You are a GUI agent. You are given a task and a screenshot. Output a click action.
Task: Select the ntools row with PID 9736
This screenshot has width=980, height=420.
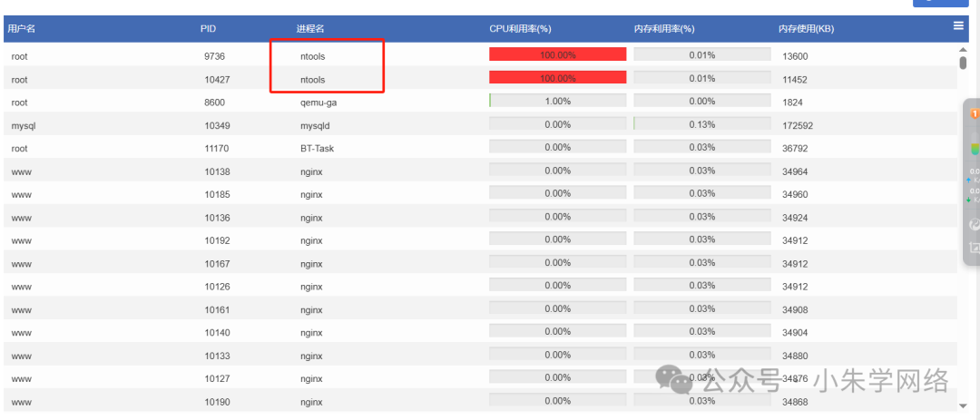(480, 55)
